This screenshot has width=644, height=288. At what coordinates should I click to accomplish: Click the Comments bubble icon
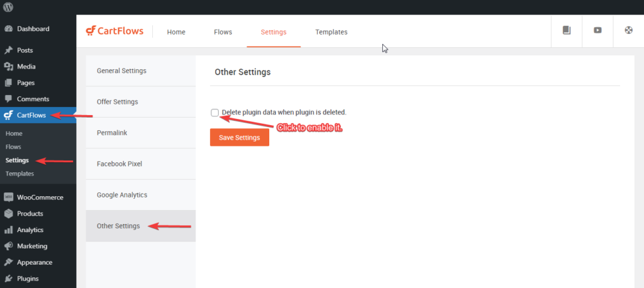pyautogui.click(x=8, y=99)
